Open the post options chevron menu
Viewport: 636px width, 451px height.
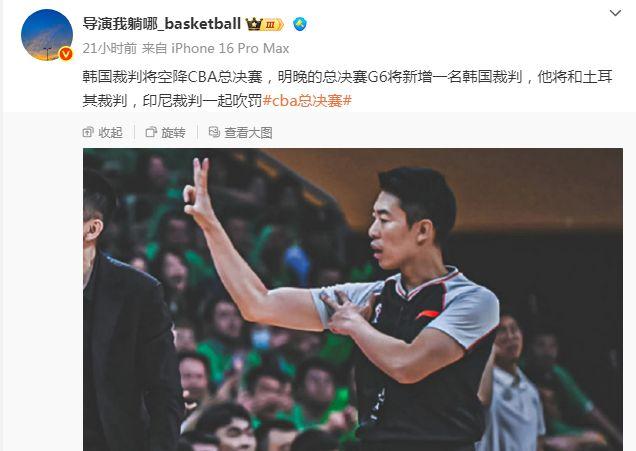(x=615, y=13)
